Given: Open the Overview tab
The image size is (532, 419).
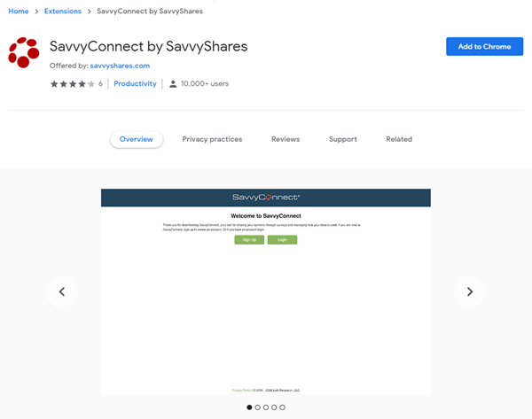Looking at the screenshot, I should tap(137, 139).
